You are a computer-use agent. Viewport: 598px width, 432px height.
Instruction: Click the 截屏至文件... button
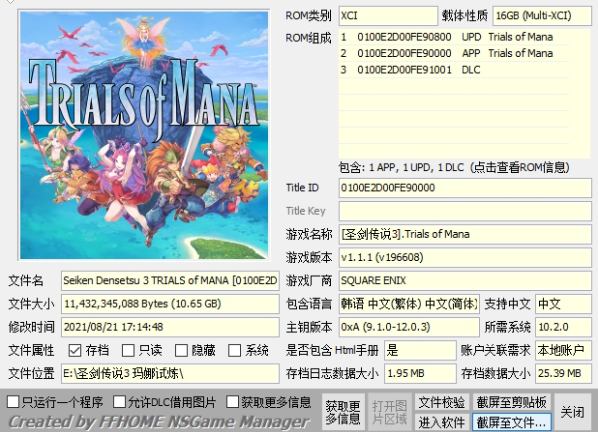(x=511, y=422)
